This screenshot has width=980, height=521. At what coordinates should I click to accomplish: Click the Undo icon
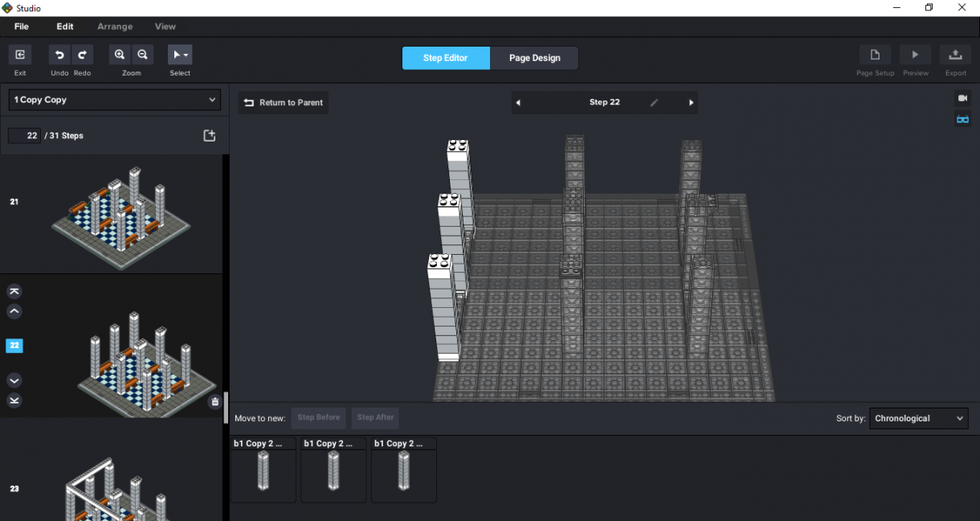(59, 55)
